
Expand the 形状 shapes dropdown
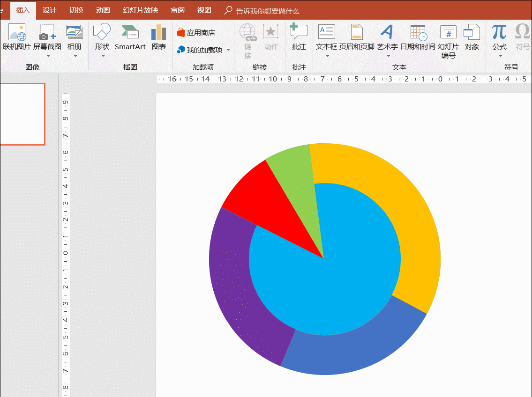click(102, 56)
